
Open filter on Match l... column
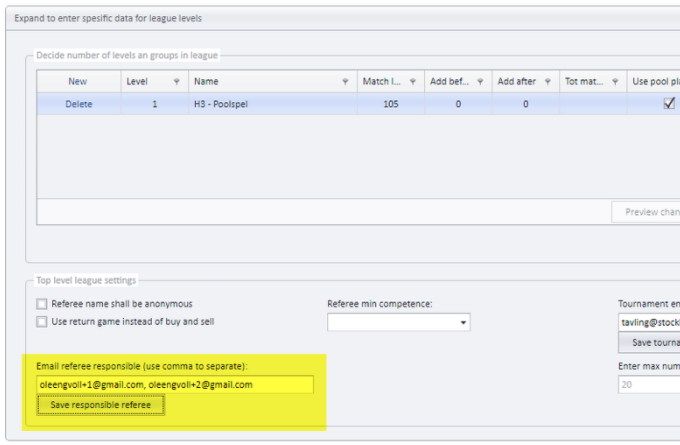point(413,82)
